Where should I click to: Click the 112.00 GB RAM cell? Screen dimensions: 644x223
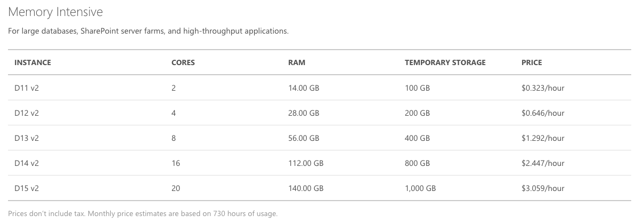click(x=305, y=163)
